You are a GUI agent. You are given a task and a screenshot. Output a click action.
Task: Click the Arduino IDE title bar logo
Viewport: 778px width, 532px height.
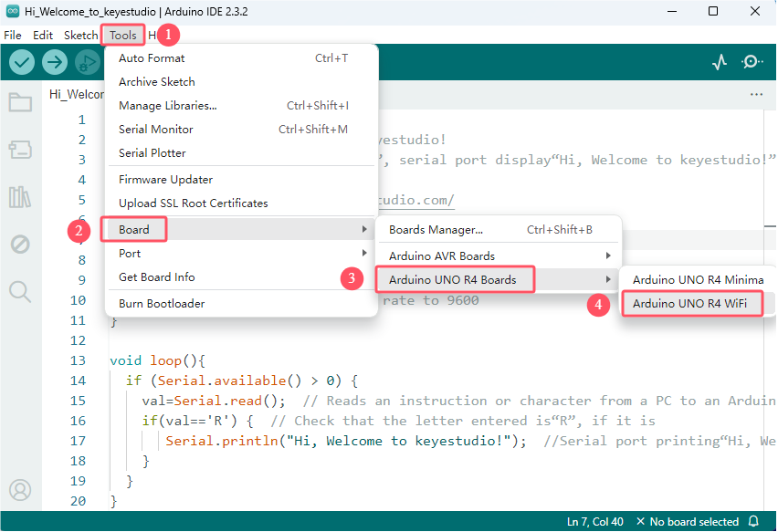(x=13, y=11)
